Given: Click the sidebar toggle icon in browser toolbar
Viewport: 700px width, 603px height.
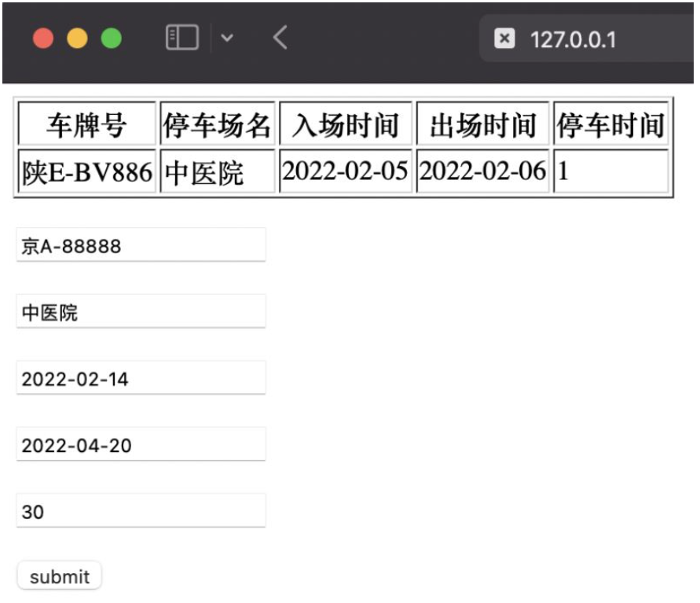Looking at the screenshot, I should pos(183,37).
